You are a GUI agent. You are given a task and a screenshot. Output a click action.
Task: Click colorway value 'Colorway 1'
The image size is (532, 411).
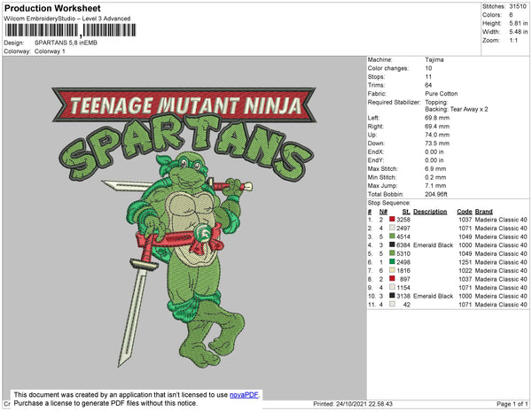50,51
